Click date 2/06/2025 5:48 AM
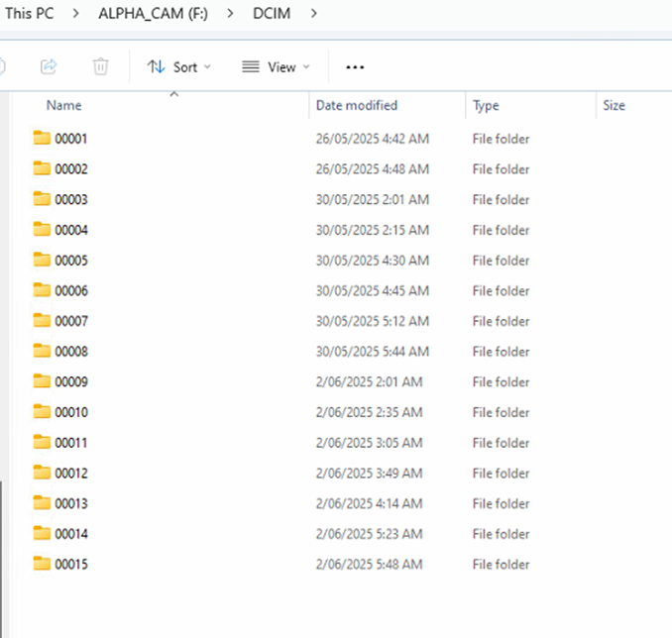 (369, 565)
